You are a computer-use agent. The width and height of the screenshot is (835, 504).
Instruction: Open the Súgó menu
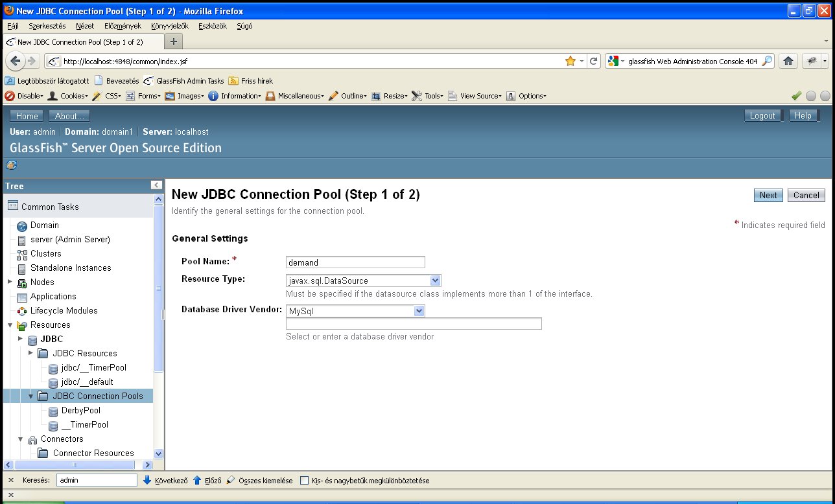click(245, 26)
